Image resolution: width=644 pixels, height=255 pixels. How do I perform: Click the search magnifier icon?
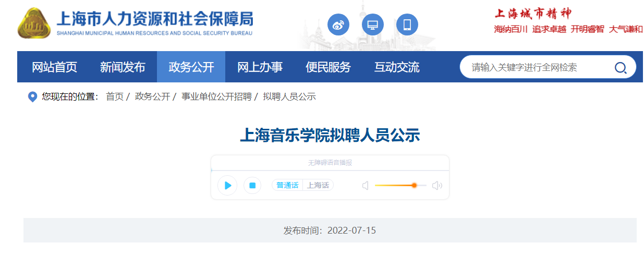(621, 67)
